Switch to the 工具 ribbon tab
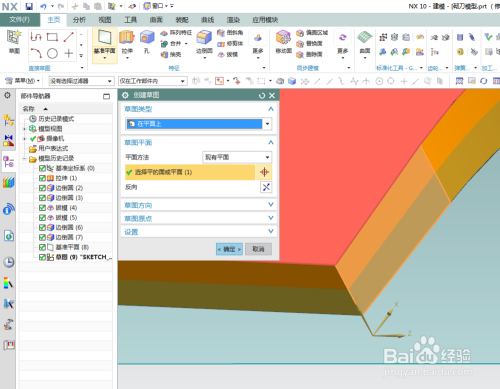The height and width of the screenshot is (389, 500). 130,20
